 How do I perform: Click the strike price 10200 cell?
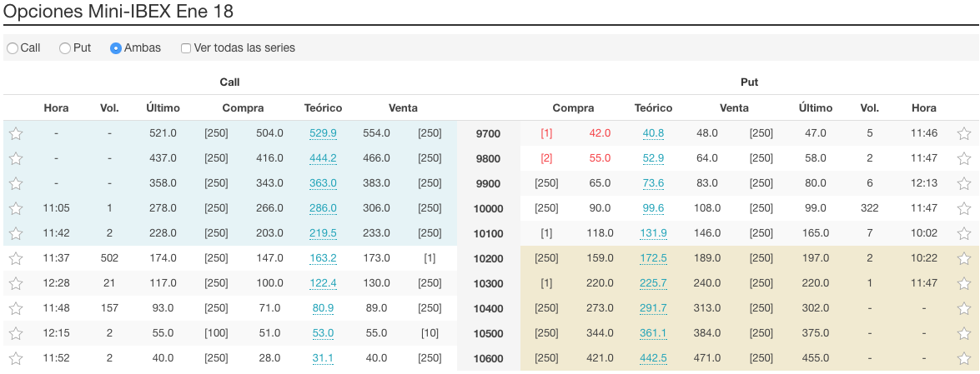click(x=488, y=258)
